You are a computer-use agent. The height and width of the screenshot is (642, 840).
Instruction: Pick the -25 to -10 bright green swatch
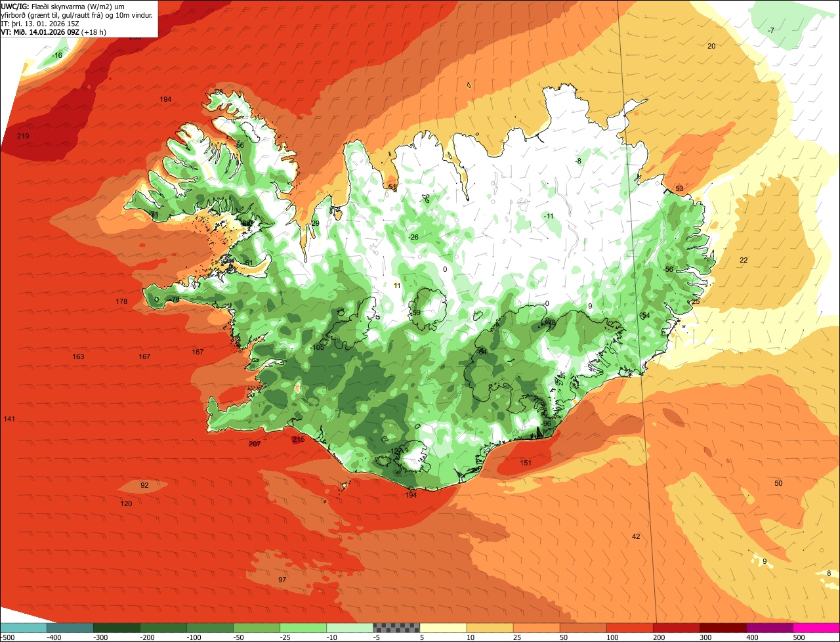tap(303, 628)
